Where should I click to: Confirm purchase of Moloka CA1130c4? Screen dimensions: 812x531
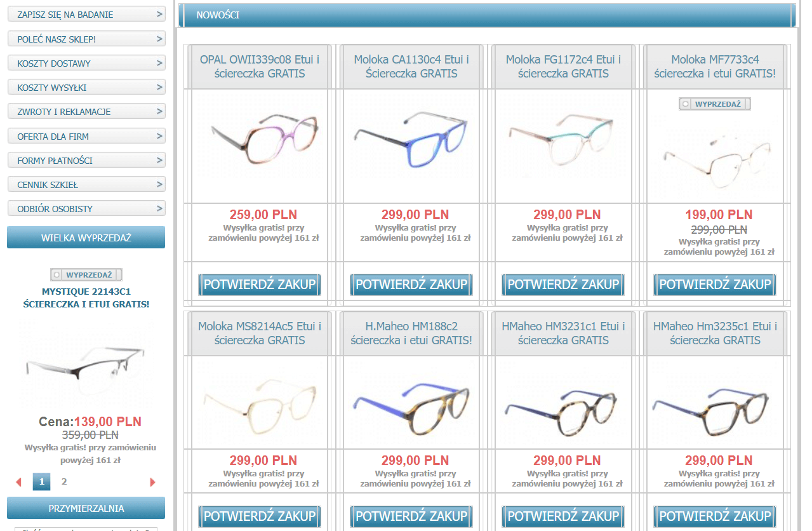coord(411,285)
